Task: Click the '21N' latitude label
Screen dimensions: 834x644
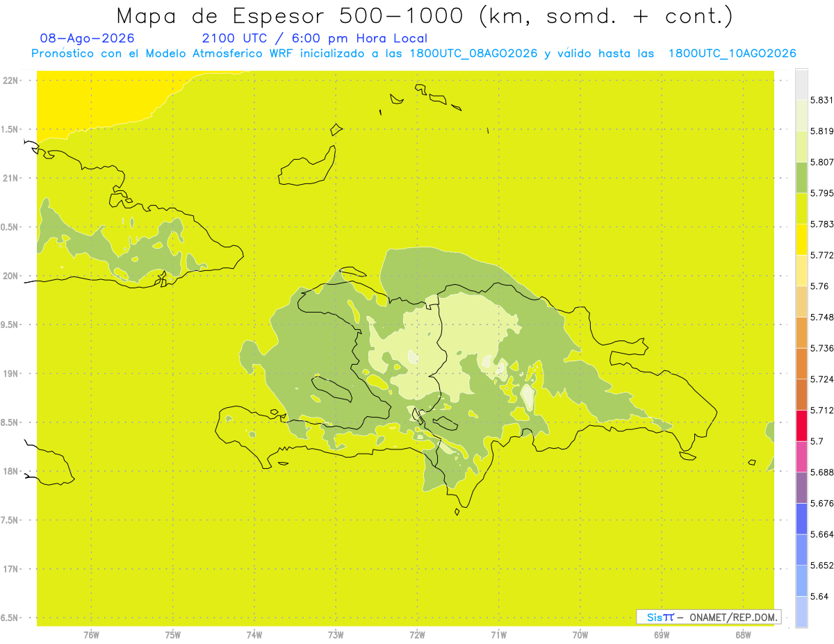Action: (10, 179)
